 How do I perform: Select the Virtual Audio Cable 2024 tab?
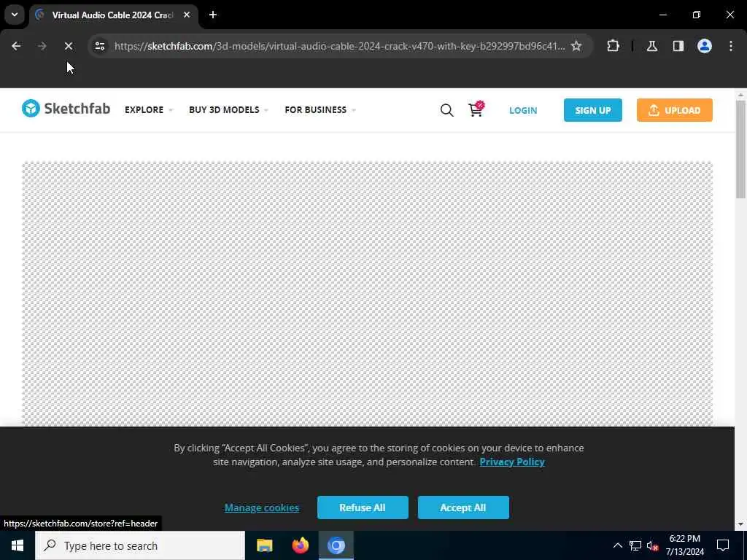(x=113, y=15)
